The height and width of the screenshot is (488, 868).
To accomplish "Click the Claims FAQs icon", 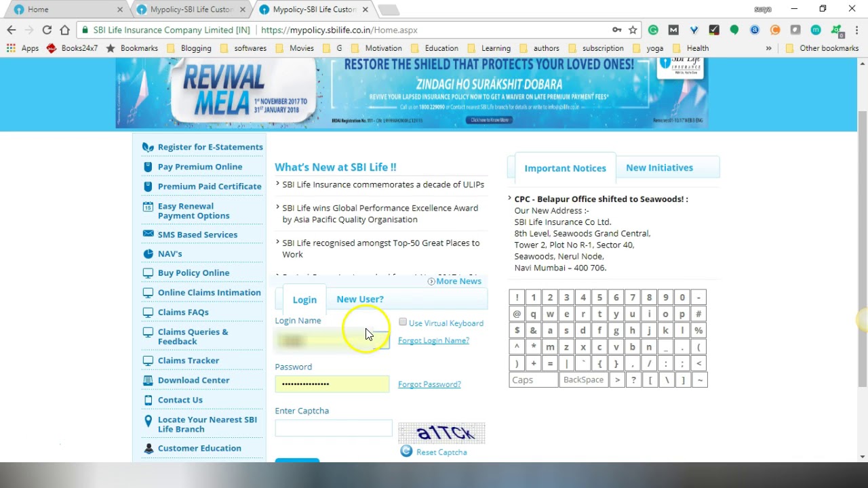I will (x=148, y=312).
